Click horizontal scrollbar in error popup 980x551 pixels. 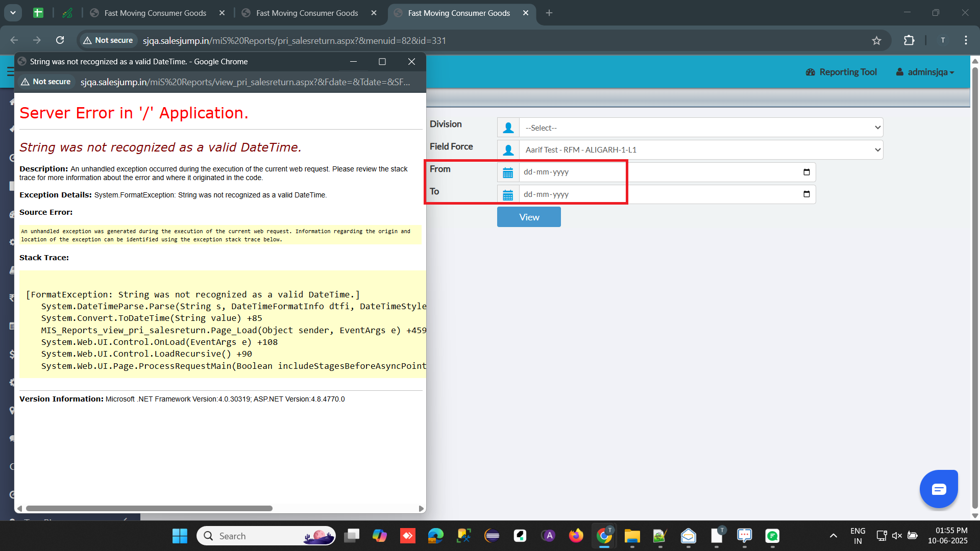pos(149,508)
